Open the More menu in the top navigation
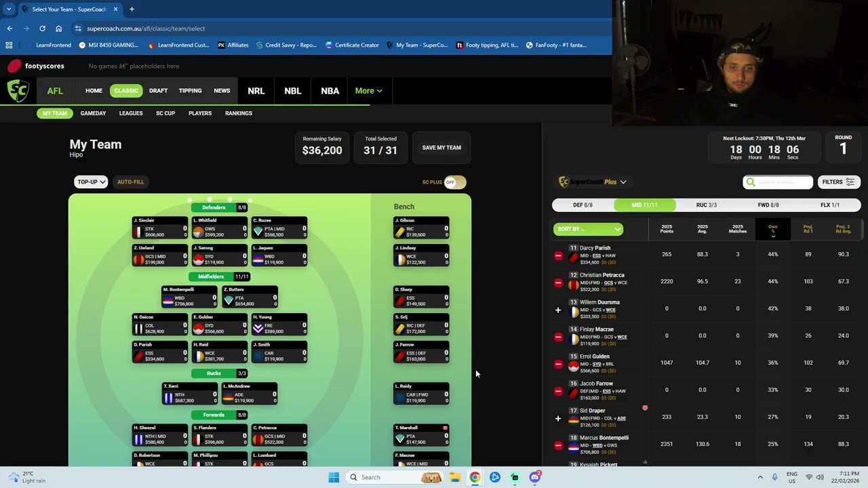 click(368, 91)
